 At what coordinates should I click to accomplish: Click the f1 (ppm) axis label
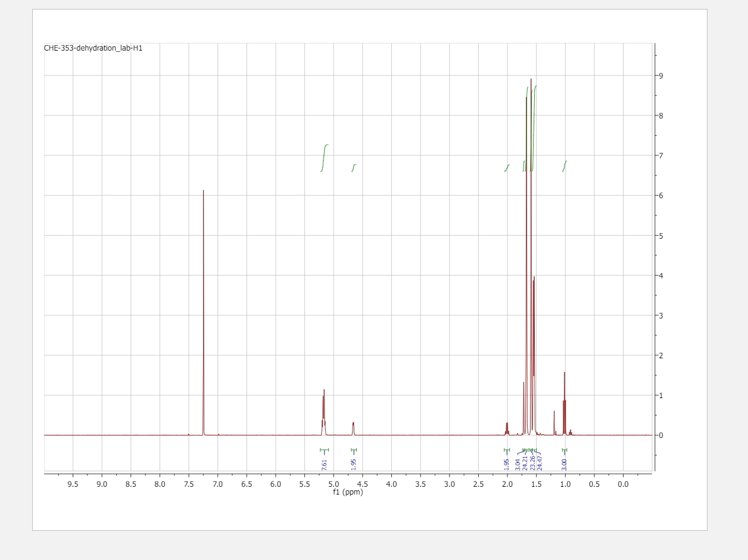348,492
